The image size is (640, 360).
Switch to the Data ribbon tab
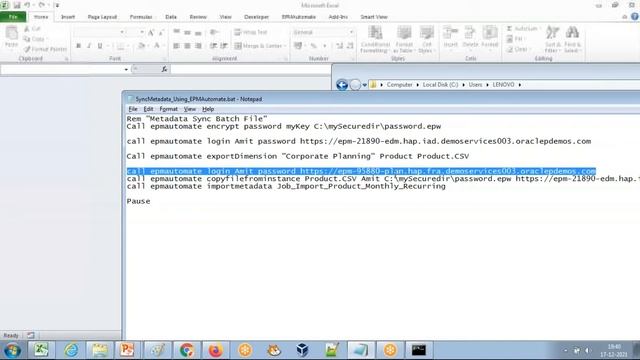[171, 17]
